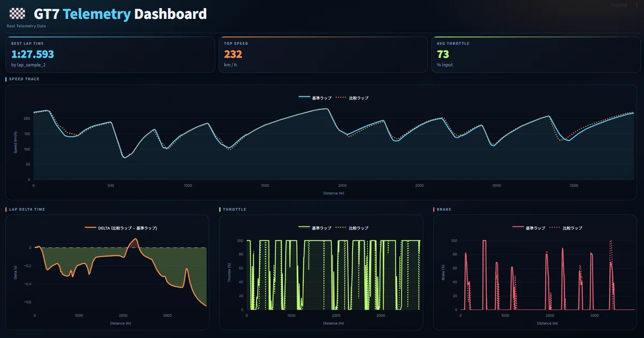Click the speed peak near 1900 m

click(326, 109)
